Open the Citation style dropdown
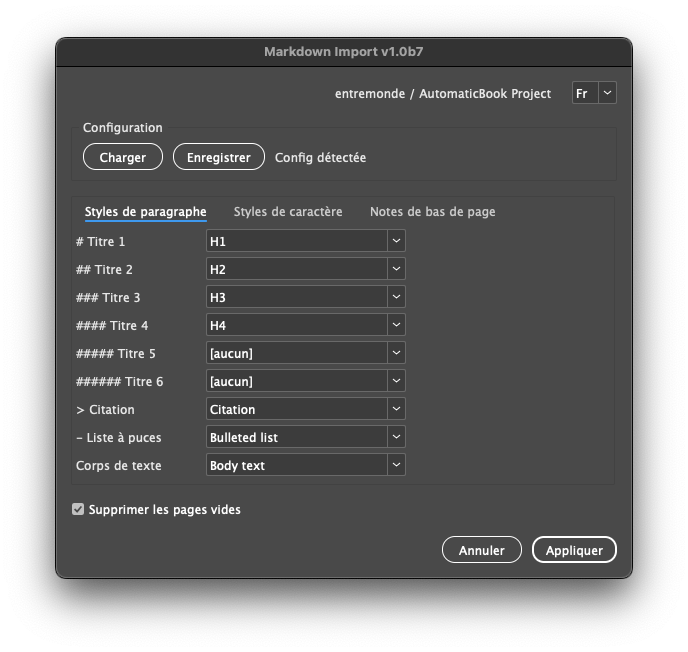This screenshot has height=652, width=688. coord(396,409)
